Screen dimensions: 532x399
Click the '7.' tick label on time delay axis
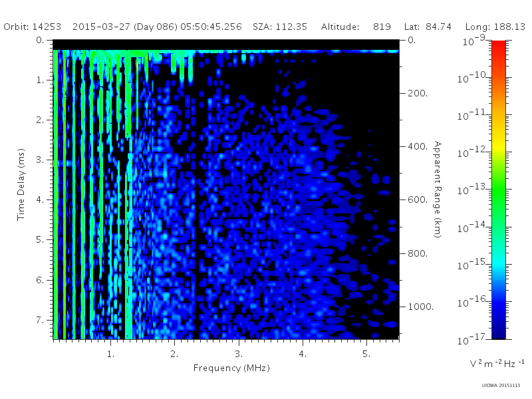coord(40,320)
